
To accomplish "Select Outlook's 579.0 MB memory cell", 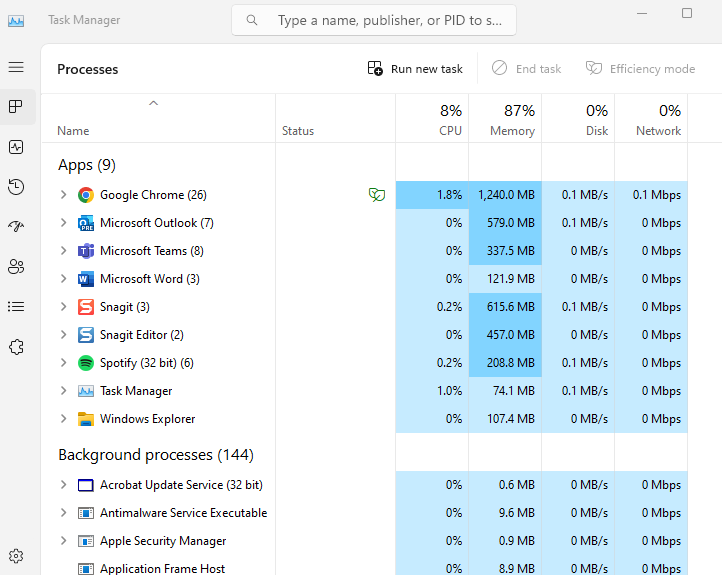I will pos(505,223).
